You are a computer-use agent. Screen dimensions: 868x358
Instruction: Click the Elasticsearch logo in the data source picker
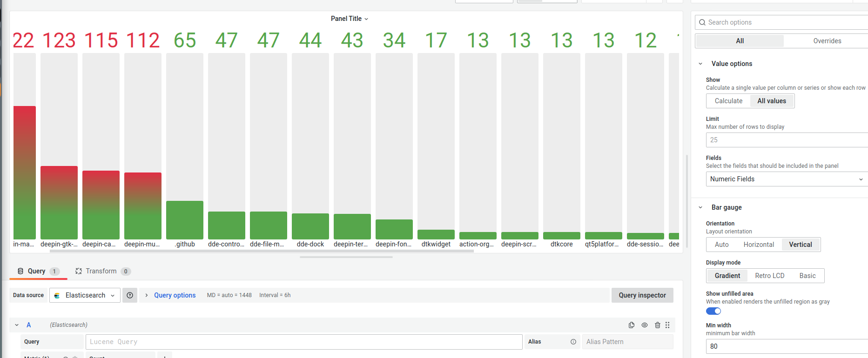coord(57,295)
